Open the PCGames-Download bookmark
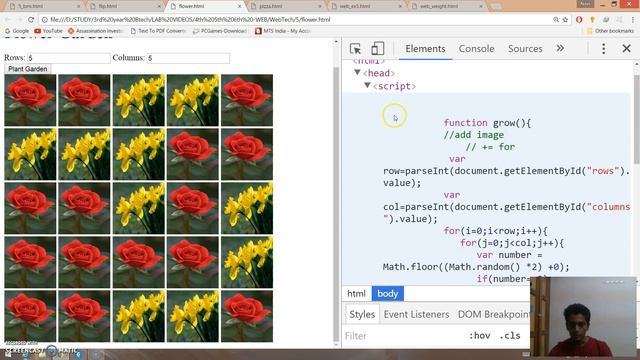 (220, 31)
